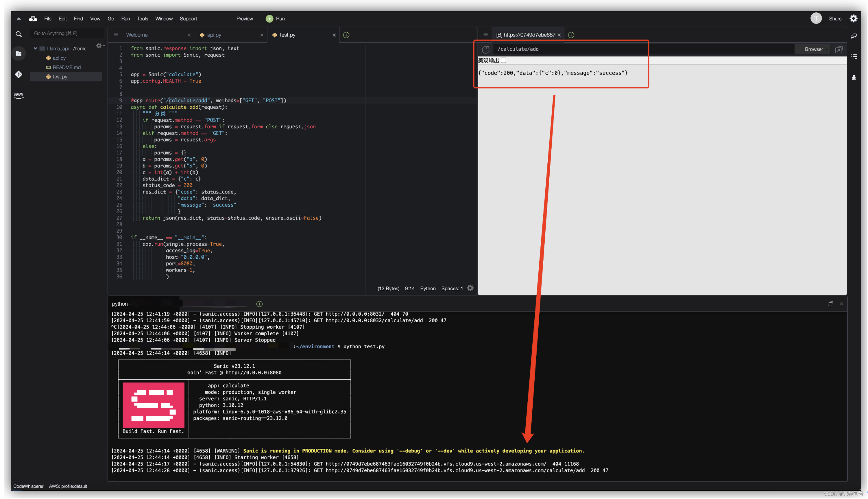Open the Debugger bug icon

(853, 78)
